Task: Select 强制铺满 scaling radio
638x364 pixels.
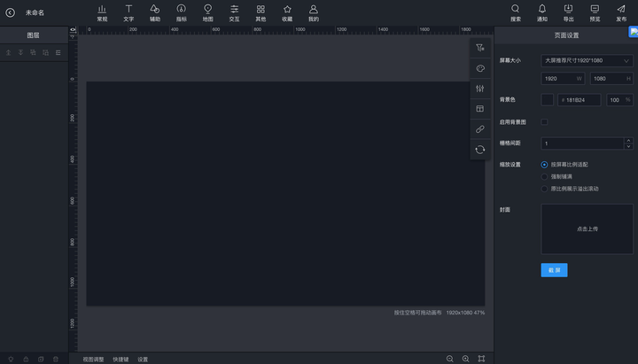Action: (x=544, y=176)
